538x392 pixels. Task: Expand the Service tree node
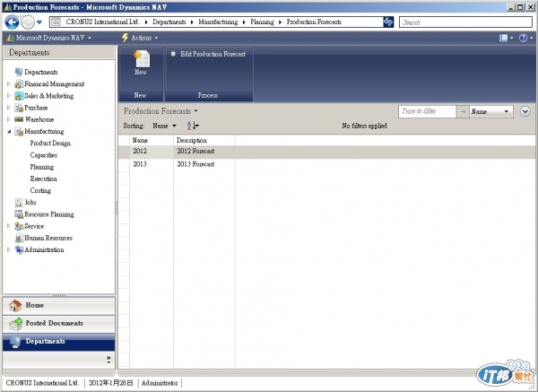[x=9, y=226]
